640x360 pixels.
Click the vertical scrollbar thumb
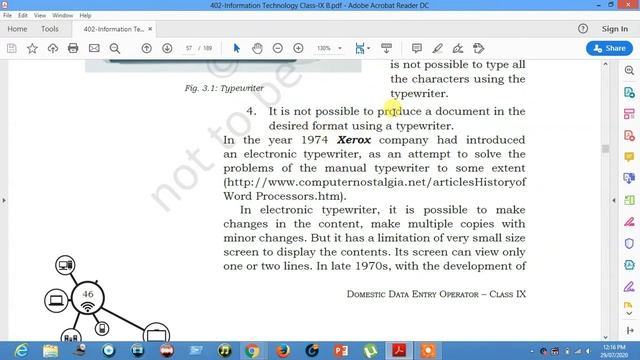click(x=605, y=149)
